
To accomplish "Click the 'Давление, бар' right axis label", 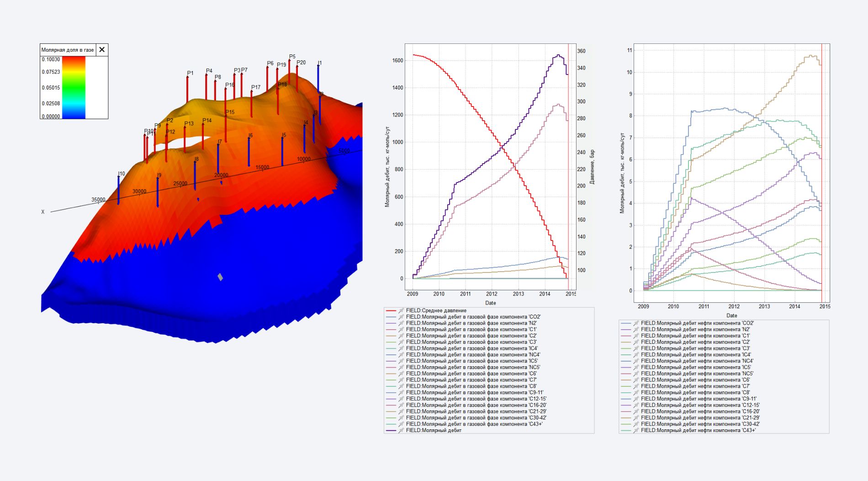I will 592,167.
